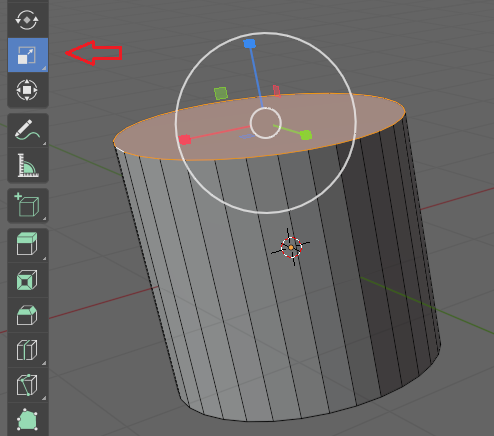The height and width of the screenshot is (436, 494).
Task: Click the bright green Y-axis scale handle
Action: pos(306,135)
